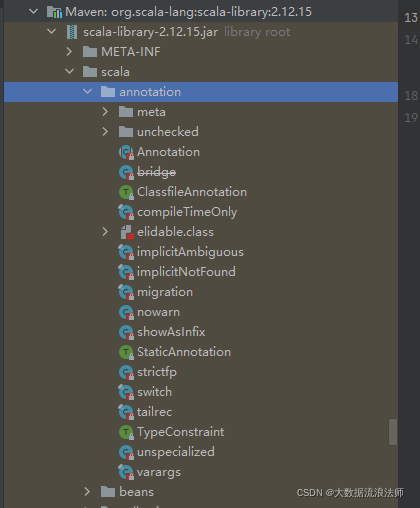Open ClassfileAnnotation trait

(192, 192)
